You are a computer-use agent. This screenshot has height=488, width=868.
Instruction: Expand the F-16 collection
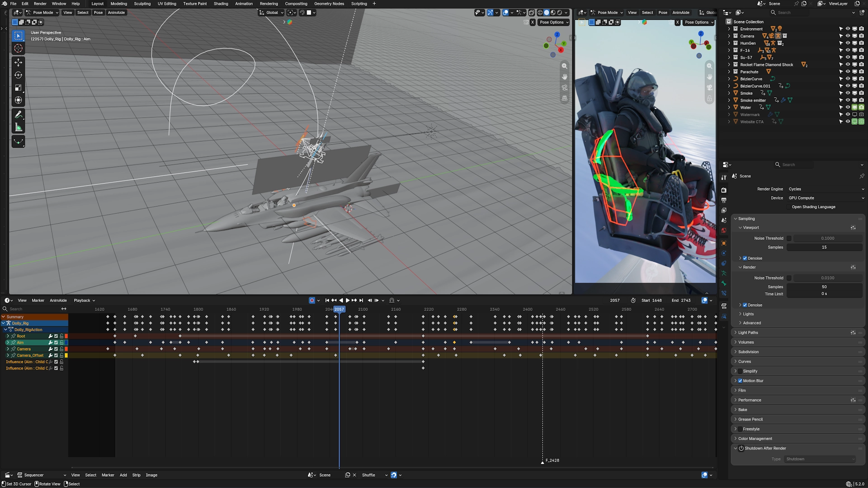pos(729,50)
